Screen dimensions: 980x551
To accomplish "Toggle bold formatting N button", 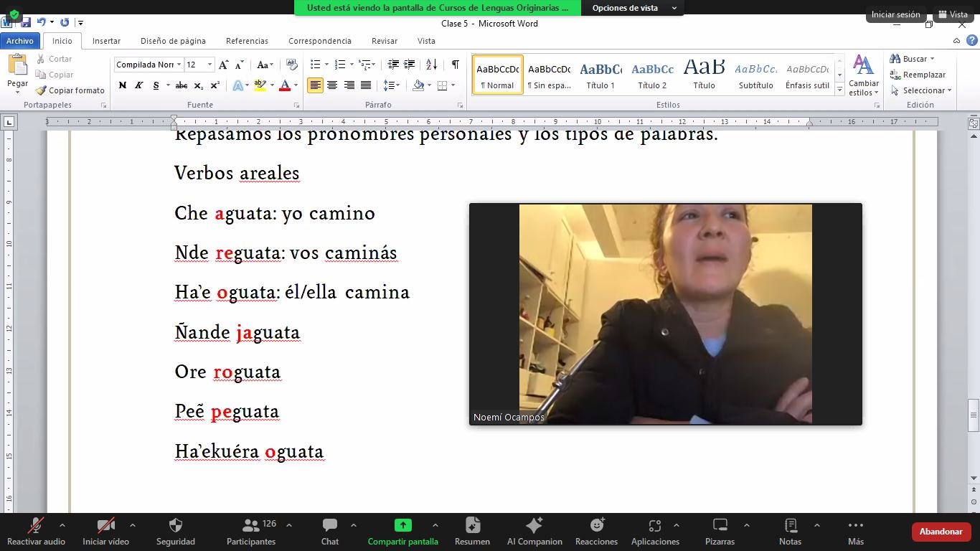I will [x=123, y=85].
